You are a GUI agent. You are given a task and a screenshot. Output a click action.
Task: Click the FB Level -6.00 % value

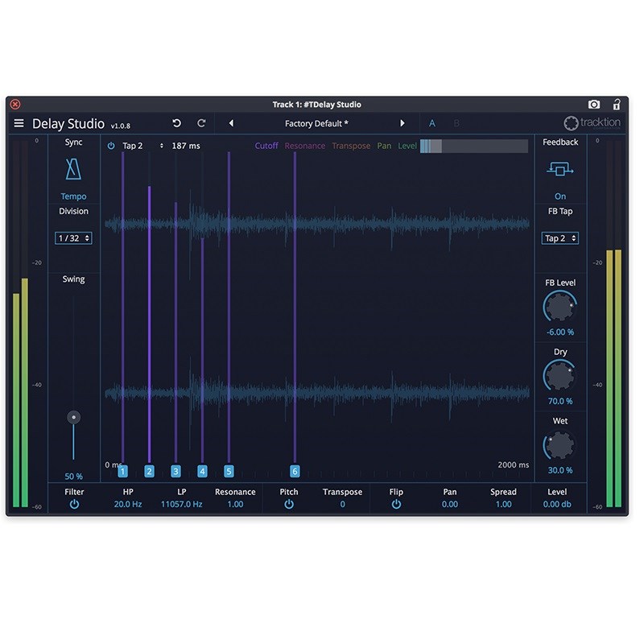pos(559,332)
